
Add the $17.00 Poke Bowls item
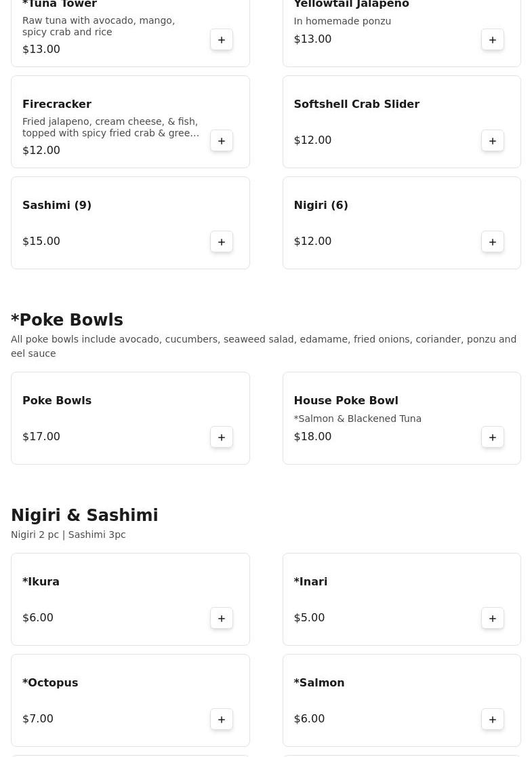click(222, 438)
